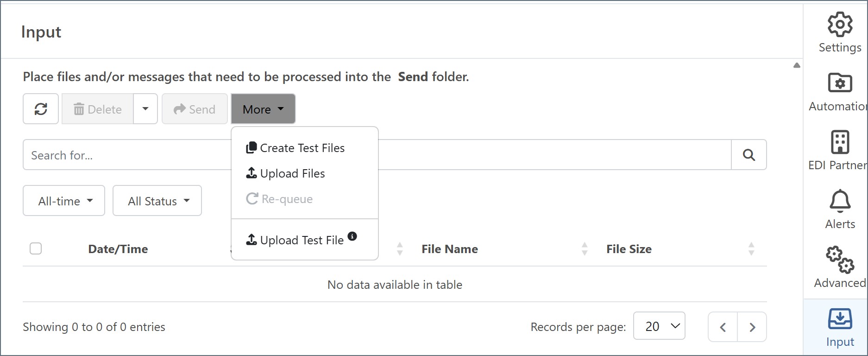Choose Upload Files from More menu

pyautogui.click(x=292, y=173)
